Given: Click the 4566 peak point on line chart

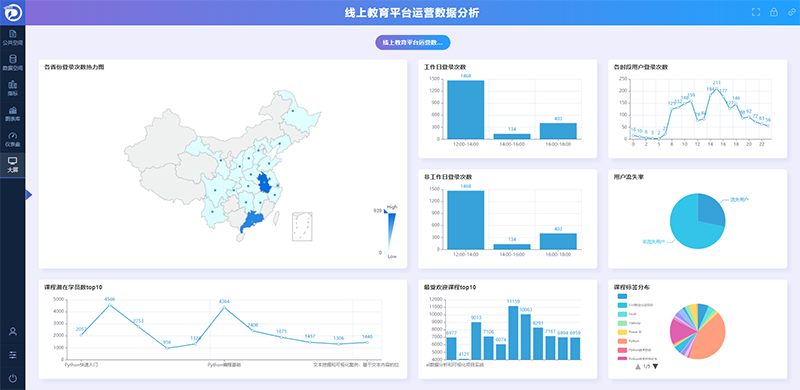Looking at the screenshot, I should point(109,305).
